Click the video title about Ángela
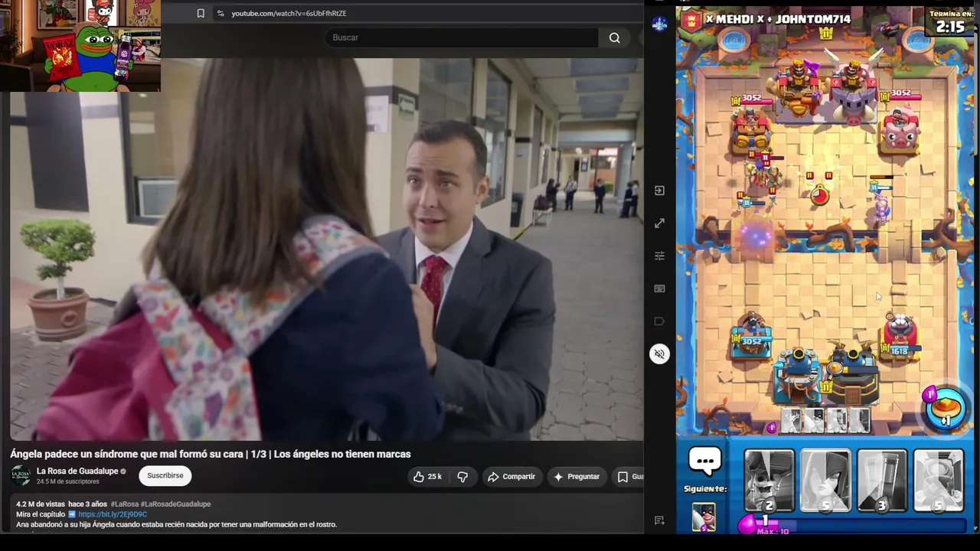The height and width of the screenshot is (551, 980). (211, 454)
